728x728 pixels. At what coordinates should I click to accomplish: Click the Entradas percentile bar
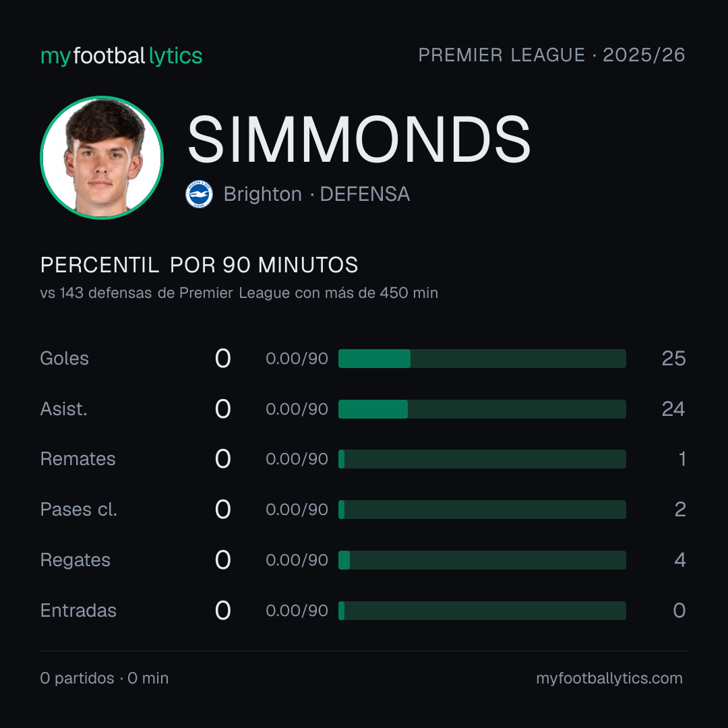pos(482,611)
